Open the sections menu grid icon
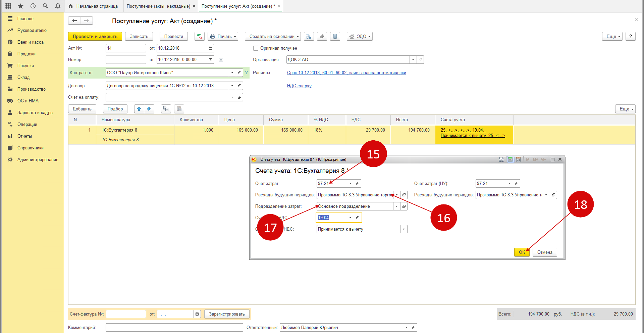Screen dimensions: 644x333 [x=8, y=6]
